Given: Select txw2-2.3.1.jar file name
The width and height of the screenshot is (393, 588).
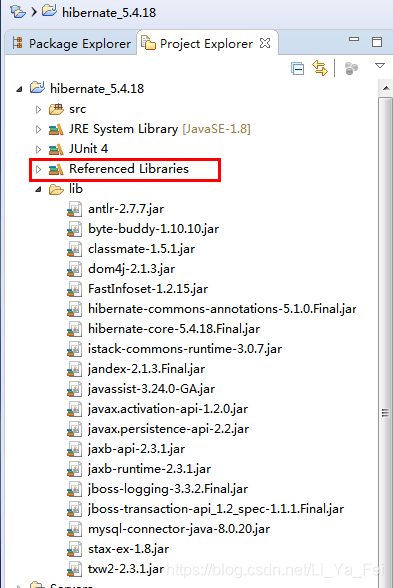Looking at the screenshot, I should click(x=126, y=569).
